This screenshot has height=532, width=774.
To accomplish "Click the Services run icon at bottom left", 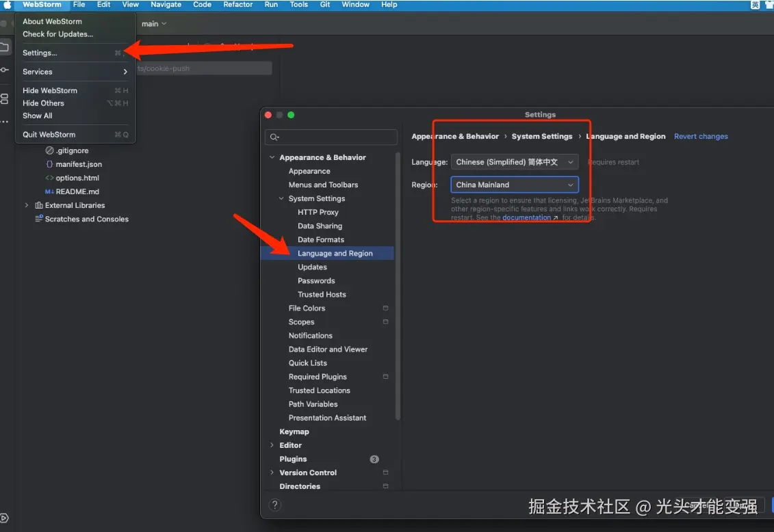I will pyautogui.click(x=4, y=518).
